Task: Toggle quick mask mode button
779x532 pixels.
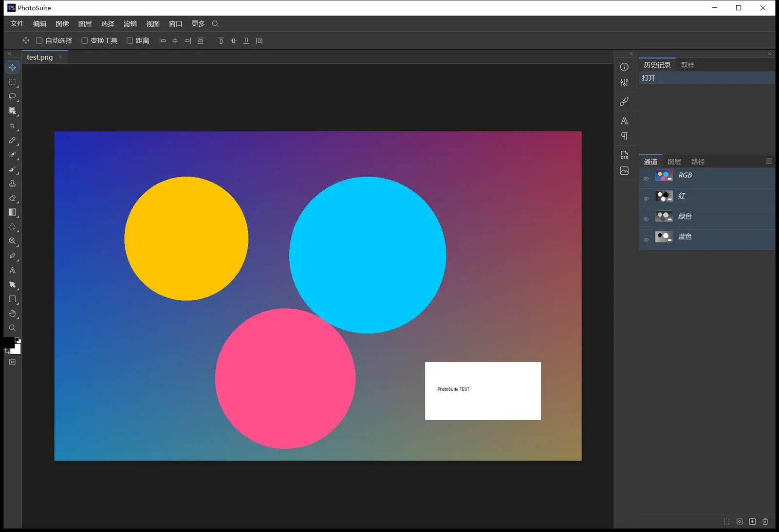Action: (x=13, y=362)
